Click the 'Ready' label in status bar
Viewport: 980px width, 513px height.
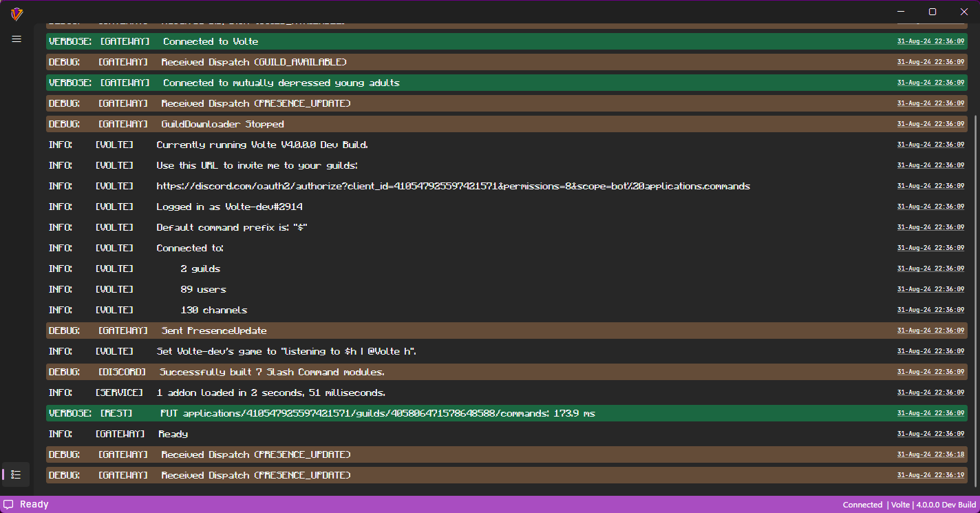click(x=34, y=505)
